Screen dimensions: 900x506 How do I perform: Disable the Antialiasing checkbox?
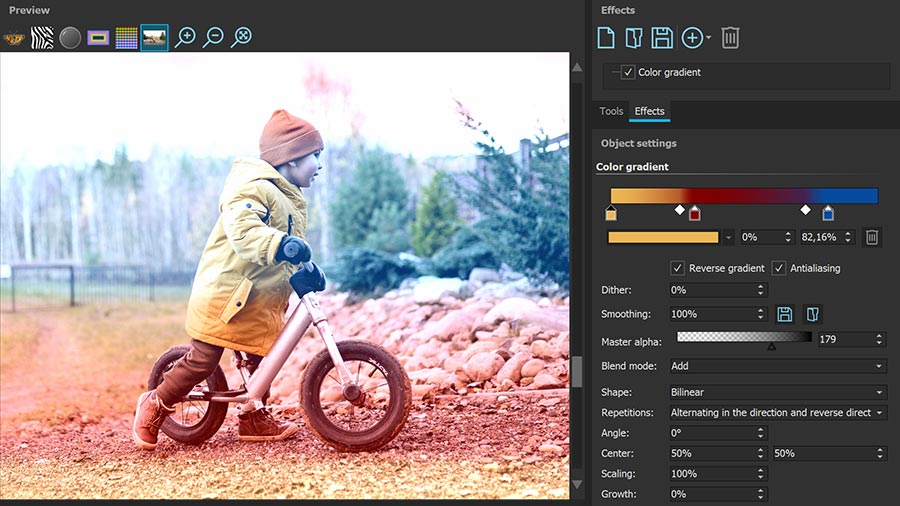(779, 268)
